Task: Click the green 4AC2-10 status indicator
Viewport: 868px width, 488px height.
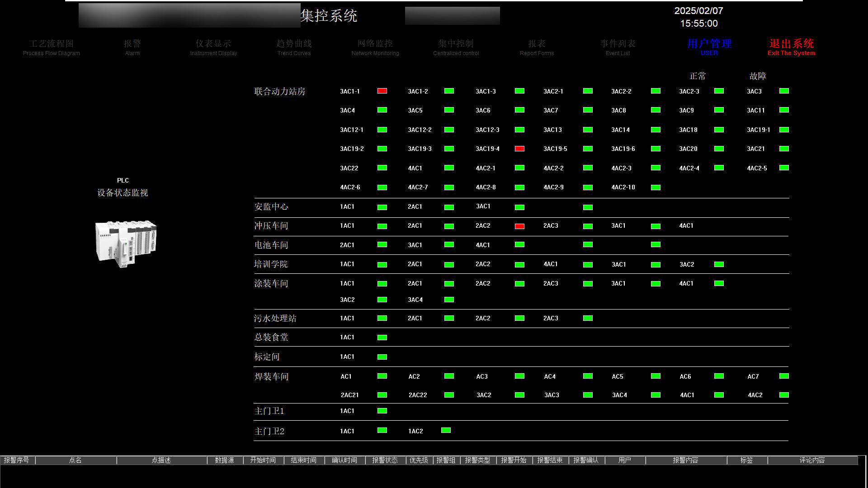Action: (656, 188)
